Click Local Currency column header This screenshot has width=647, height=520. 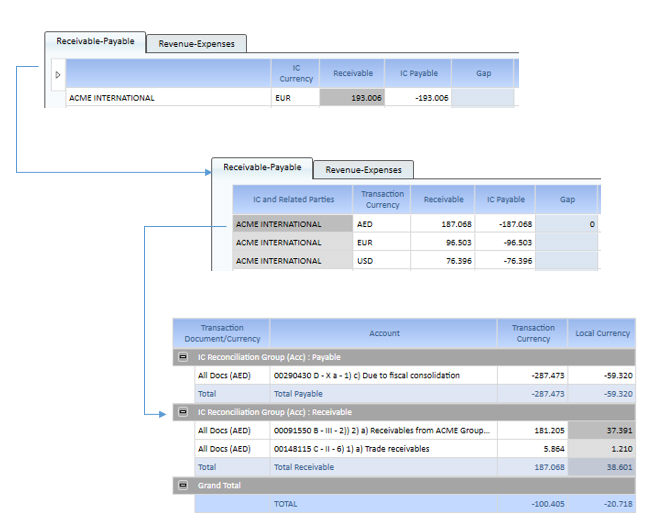[x=602, y=333]
